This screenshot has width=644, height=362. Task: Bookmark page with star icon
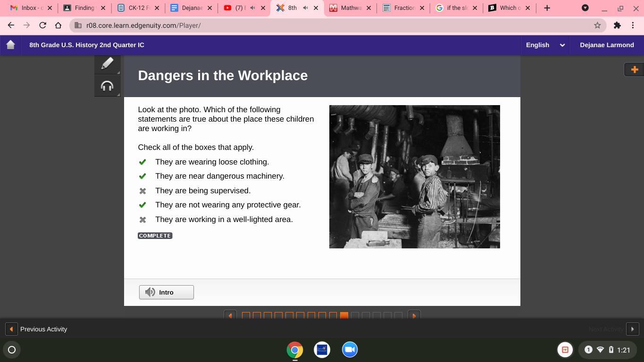coord(597,25)
